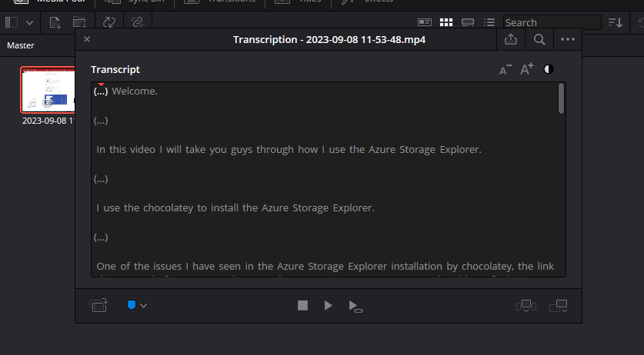Viewport: 644px width, 355px height.
Task: Switch media pool to thumbnail grid view
Action: click(446, 22)
